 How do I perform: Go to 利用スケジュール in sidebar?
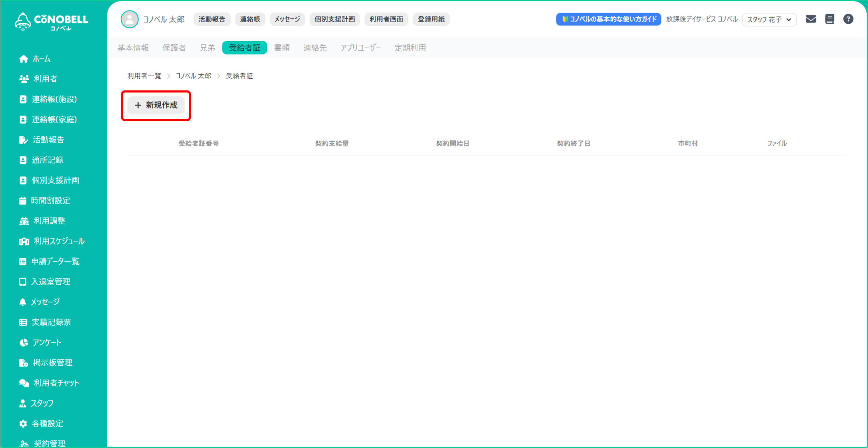(x=59, y=241)
